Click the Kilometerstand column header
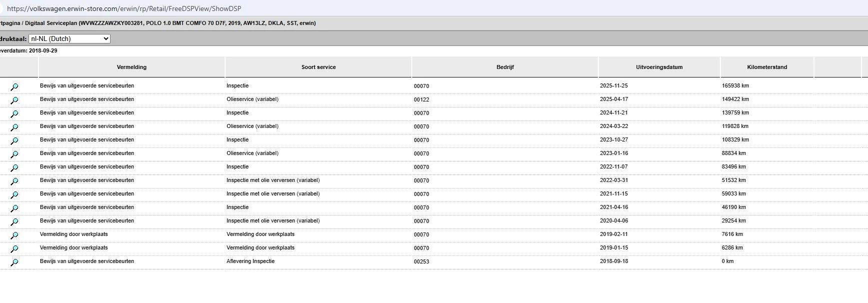The height and width of the screenshot is (303, 868). click(x=766, y=67)
